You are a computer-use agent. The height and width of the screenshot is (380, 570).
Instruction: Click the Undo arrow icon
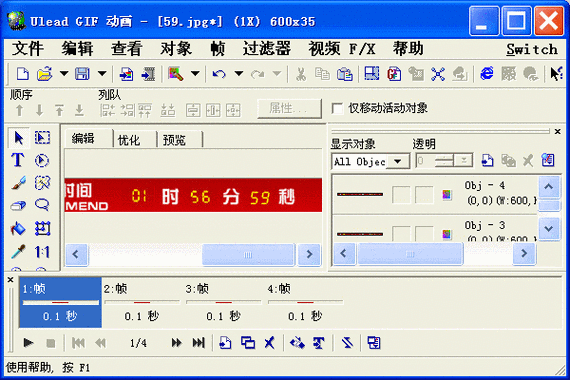pyautogui.click(x=219, y=74)
